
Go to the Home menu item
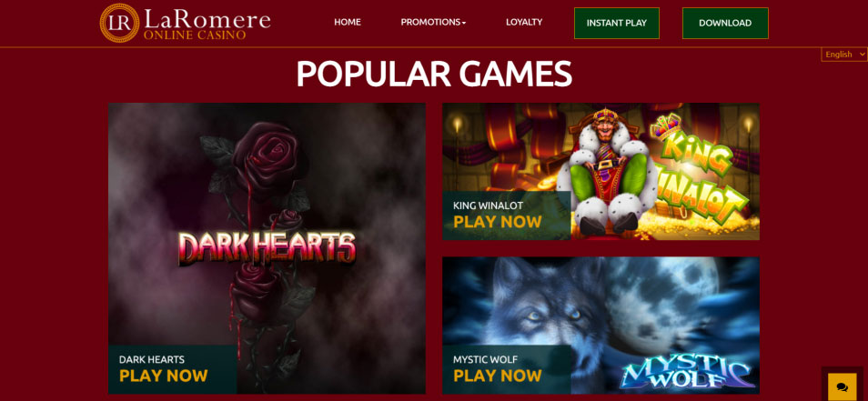click(x=347, y=22)
